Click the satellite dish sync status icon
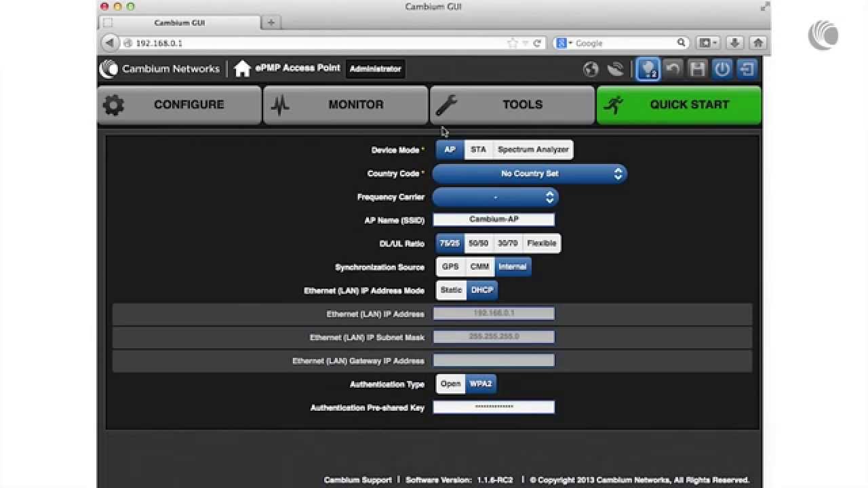 coord(615,69)
